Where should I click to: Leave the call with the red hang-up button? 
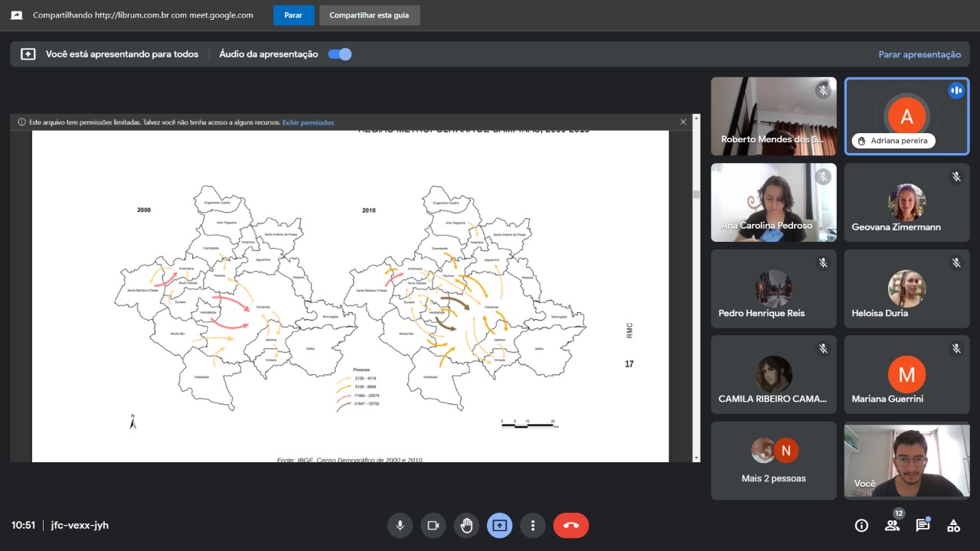coord(571,525)
